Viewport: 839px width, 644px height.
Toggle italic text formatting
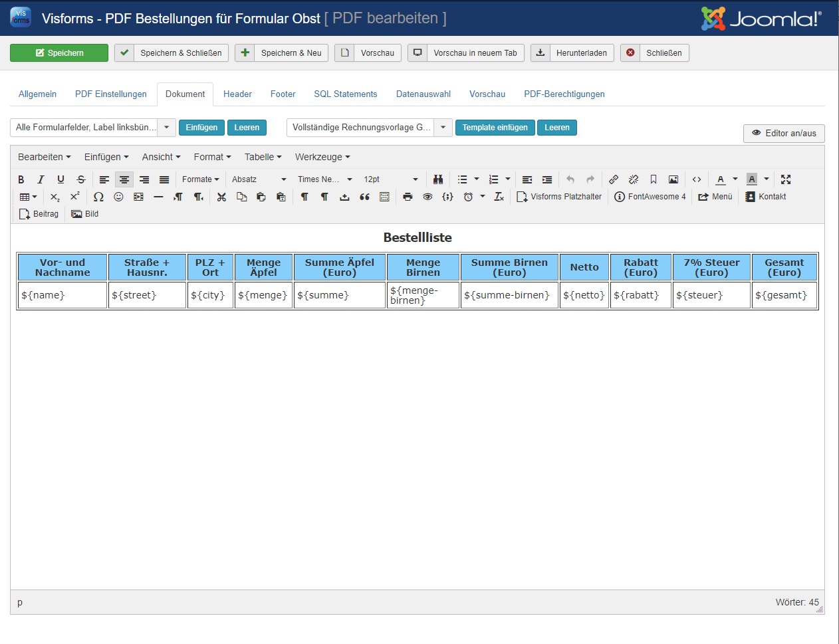point(41,179)
